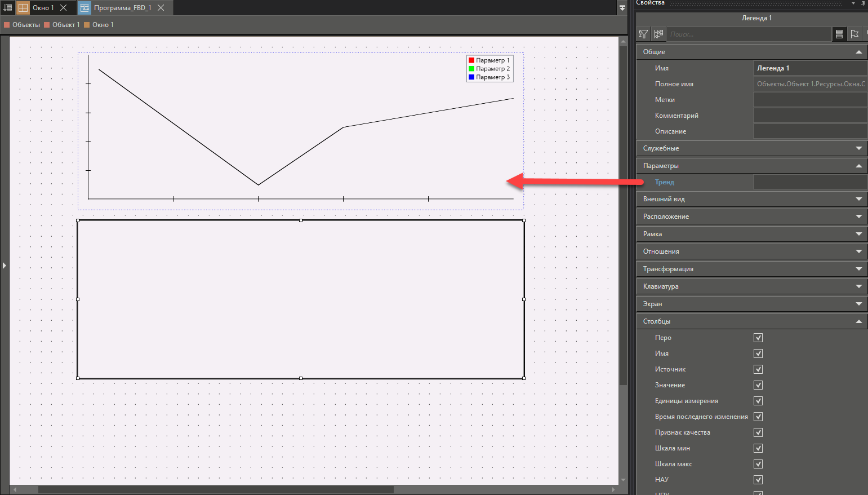Expand the left side panel arrow
This screenshot has width=868, height=495.
coord(4,265)
